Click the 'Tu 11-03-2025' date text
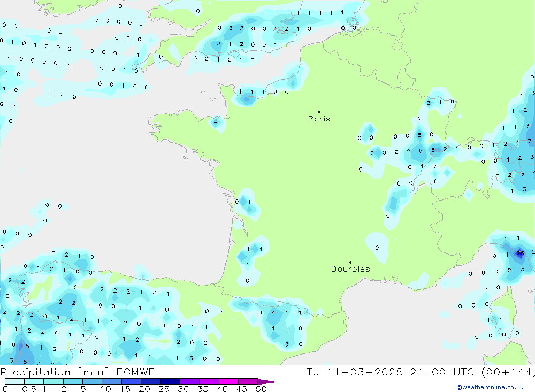The height and width of the screenshot is (392, 535). pyautogui.click(x=355, y=372)
